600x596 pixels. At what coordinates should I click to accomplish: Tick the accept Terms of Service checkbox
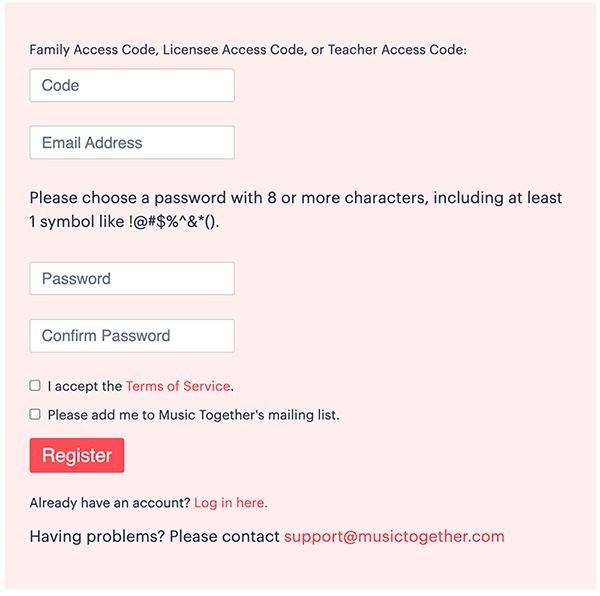35,386
